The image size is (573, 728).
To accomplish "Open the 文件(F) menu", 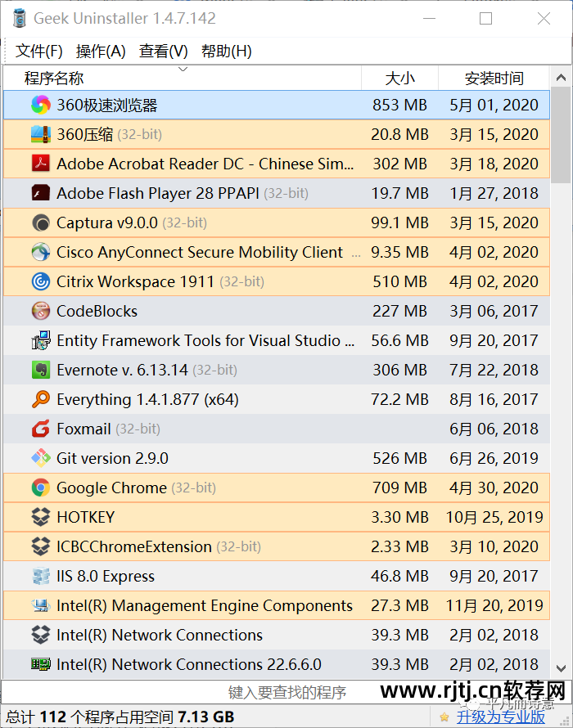I will [x=39, y=51].
